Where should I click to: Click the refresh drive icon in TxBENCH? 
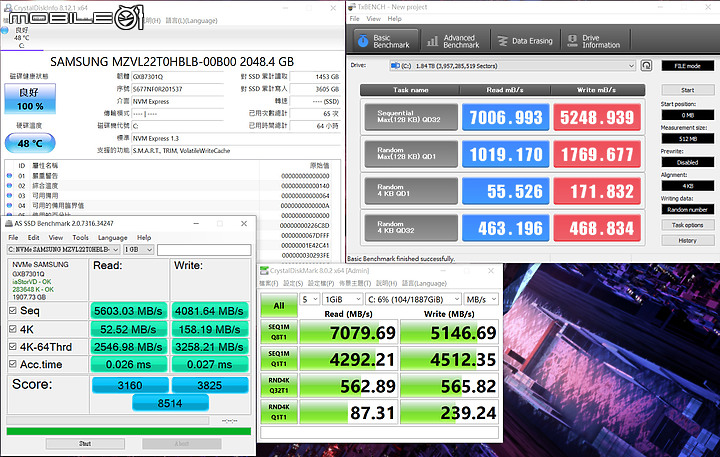[x=646, y=66]
